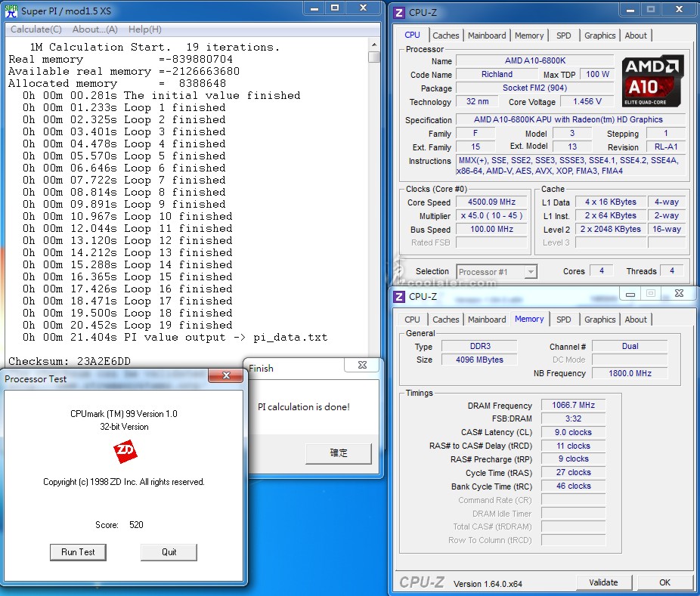This screenshot has width=700, height=596.
Task: Select Memory tab in lower CPU-Z window
Action: (x=529, y=319)
